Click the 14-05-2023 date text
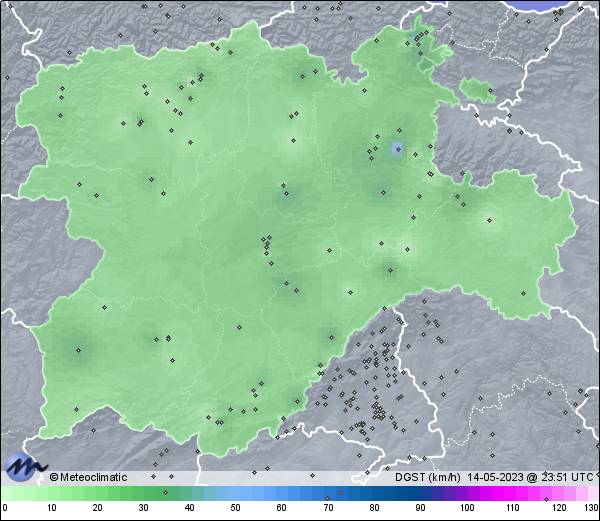 pos(496,477)
